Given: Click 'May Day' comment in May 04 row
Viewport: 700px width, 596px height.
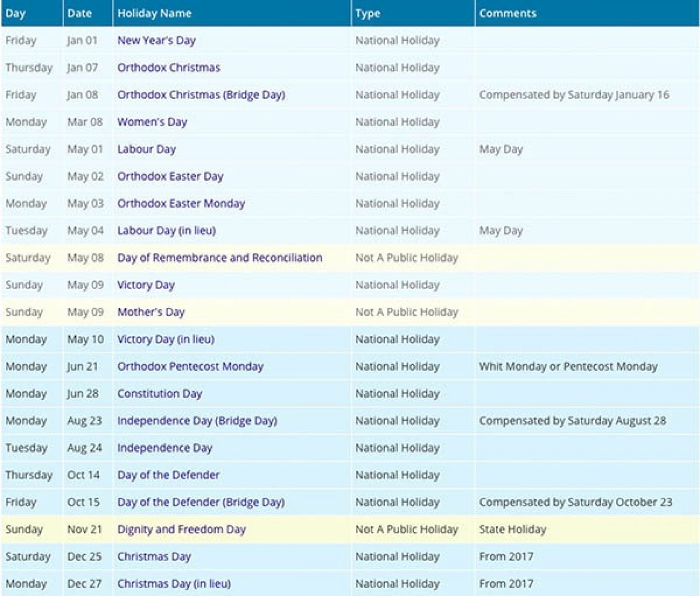Looking at the screenshot, I should point(501,231).
